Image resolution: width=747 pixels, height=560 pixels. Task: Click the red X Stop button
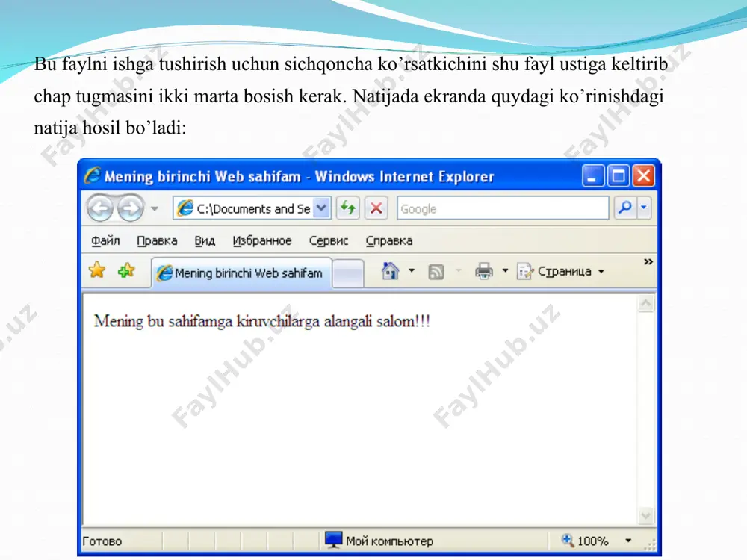click(x=376, y=208)
